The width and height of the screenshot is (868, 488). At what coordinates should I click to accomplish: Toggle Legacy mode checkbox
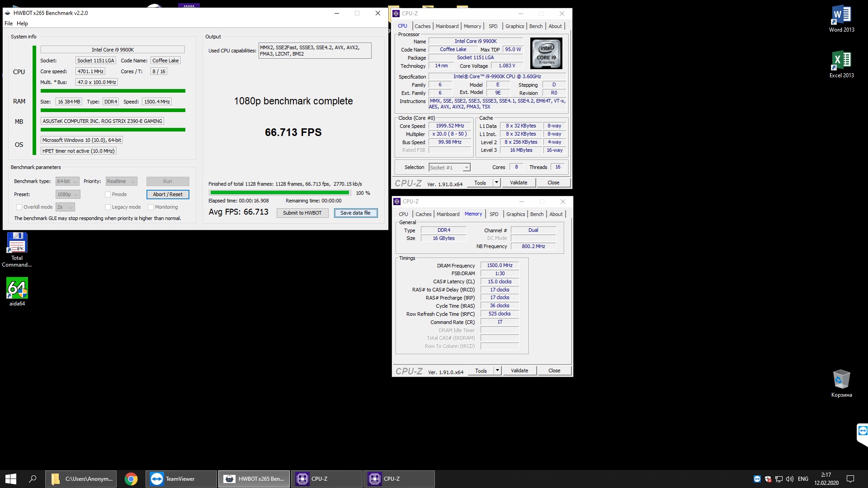108,207
